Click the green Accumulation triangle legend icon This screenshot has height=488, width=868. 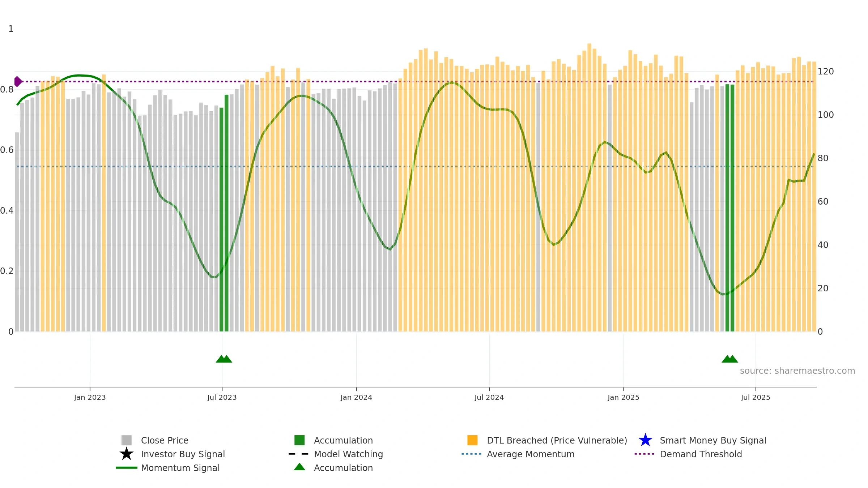tap(299, 467)
